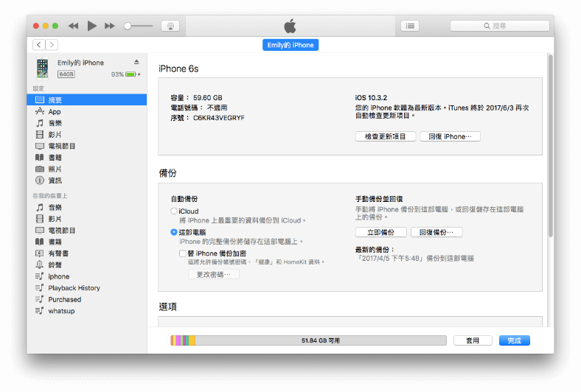
Task: Select iCloud automatic backup option
Action: click(x=174, y=211)
